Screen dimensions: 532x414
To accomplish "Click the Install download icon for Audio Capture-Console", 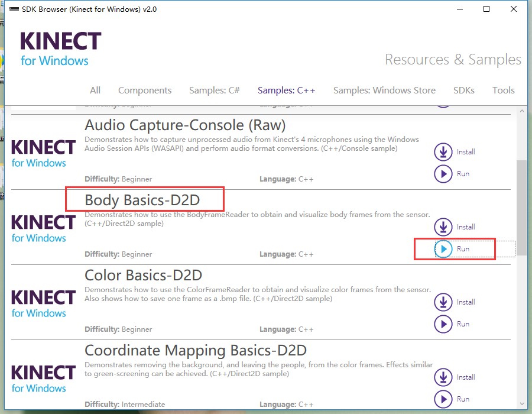I will tap(443, 152).
